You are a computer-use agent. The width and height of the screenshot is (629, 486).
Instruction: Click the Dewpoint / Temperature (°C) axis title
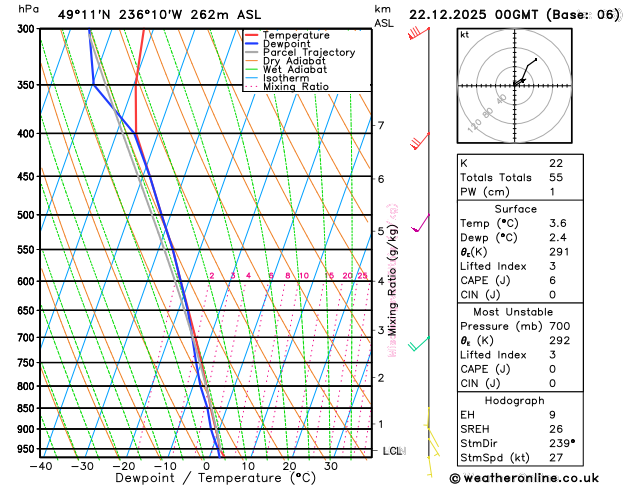point(215,478)
